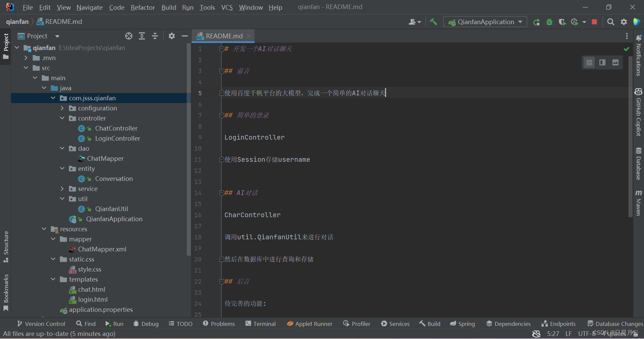Open the Navigate menu
The width and height of the screenshot is (644, 339).
(x=90, y=7)
